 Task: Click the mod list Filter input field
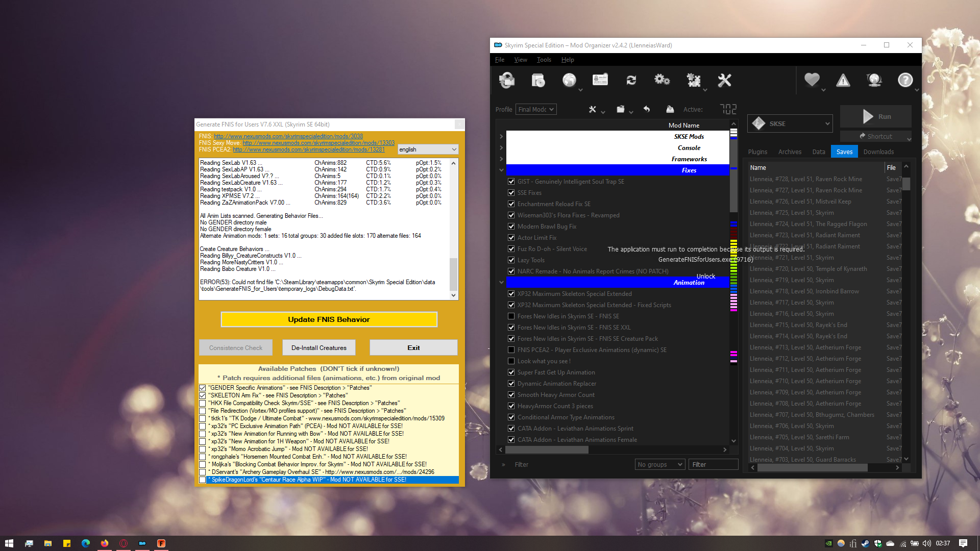pos(713,464)
